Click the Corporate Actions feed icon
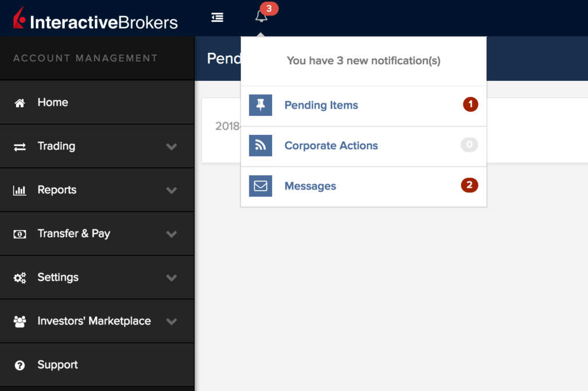 tap(260, 146)
